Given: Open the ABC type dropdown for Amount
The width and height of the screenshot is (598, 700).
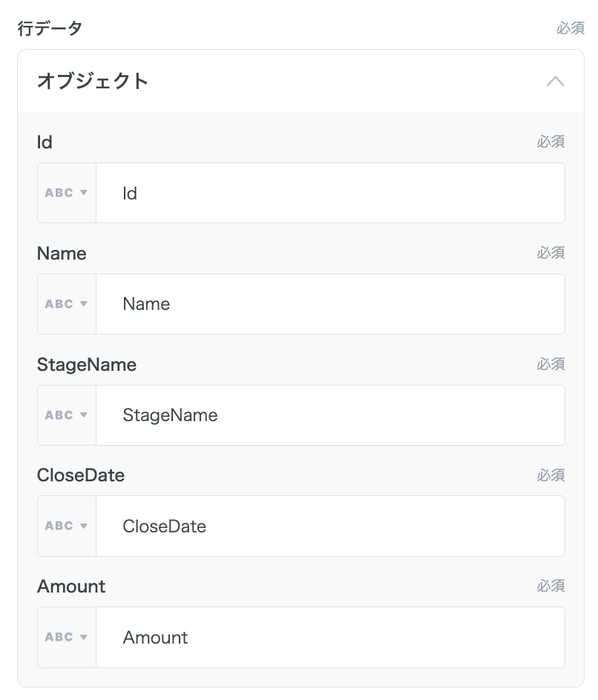Looking at the screenshot, I should click(67, 638).
